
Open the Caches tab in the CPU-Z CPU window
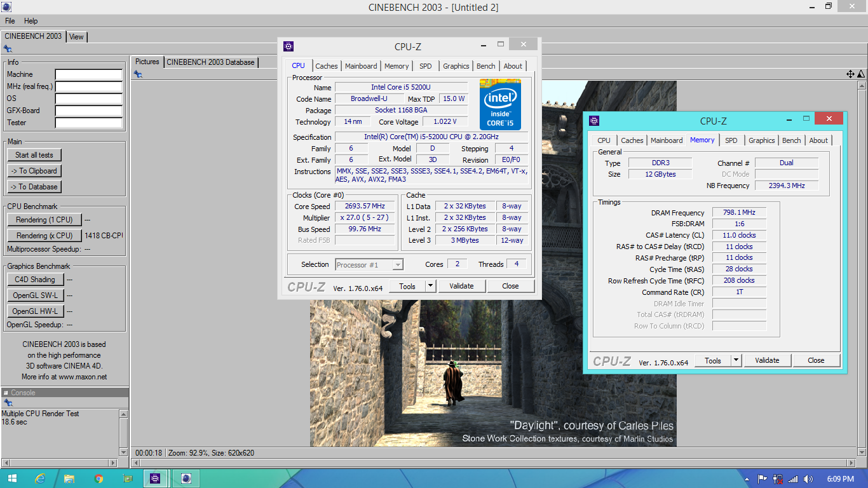[x=327, y=66]
